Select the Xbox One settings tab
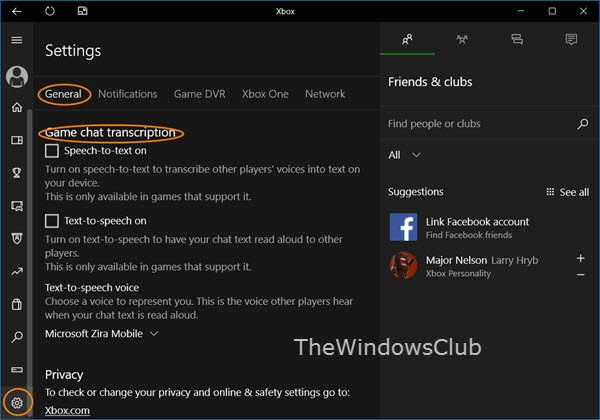The width and height of the screenshot is (600, 420). pos(265,94)
